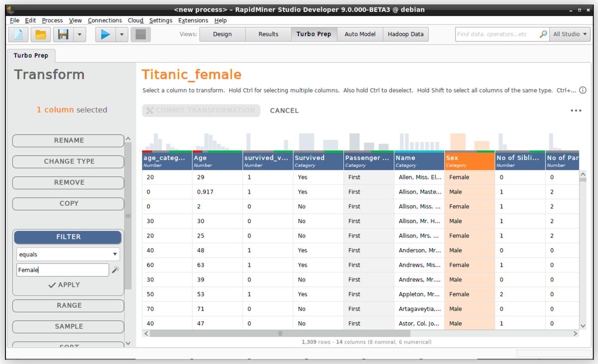Open the run options dropdown arrow
This screenshot has width=598, height=364.
click(122, 34)
